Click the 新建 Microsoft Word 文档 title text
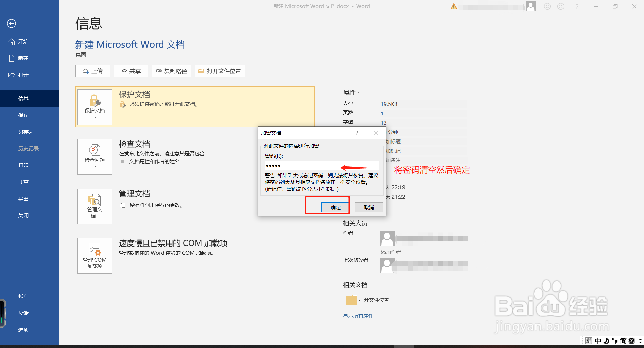644x348 pixels. tap(130, 44)
